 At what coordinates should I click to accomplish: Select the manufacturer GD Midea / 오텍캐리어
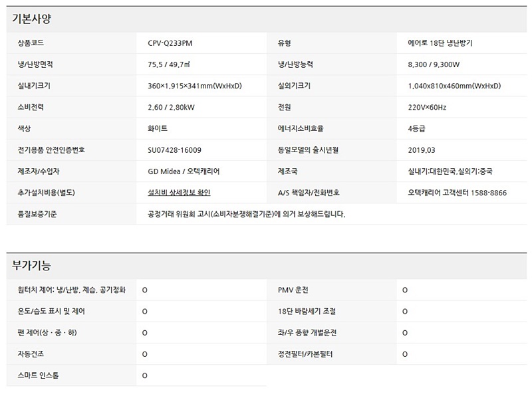(x=184, y=171)
